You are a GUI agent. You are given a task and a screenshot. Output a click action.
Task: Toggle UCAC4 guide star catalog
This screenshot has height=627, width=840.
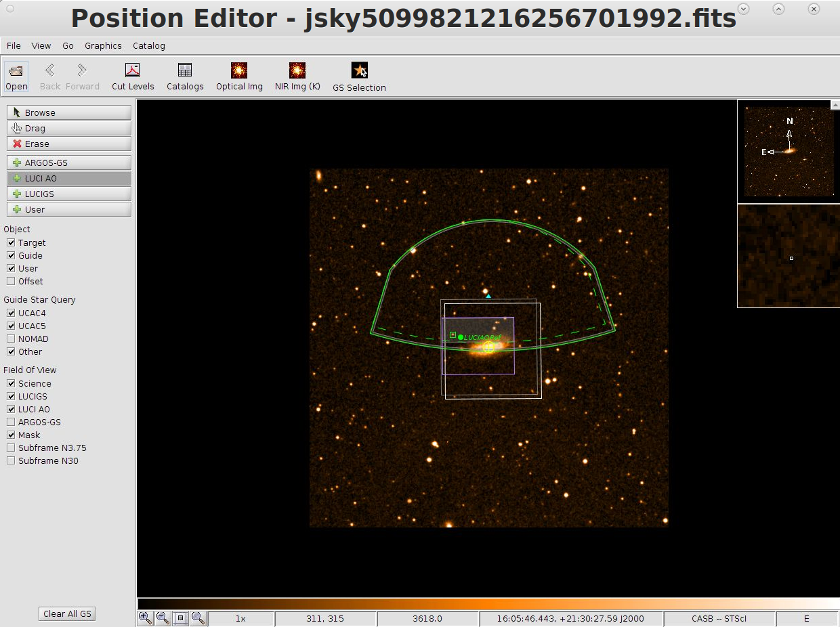point(11,313)
